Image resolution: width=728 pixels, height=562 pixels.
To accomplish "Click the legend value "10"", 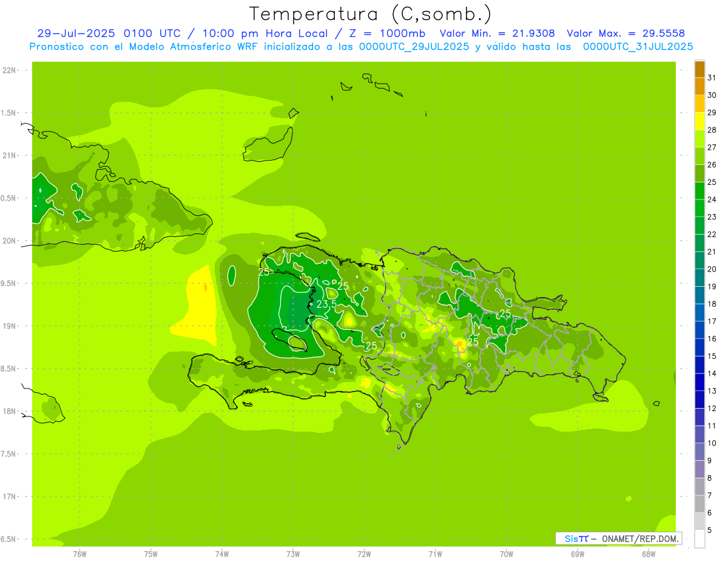I will pyautogui.click(x=712, y=443).
